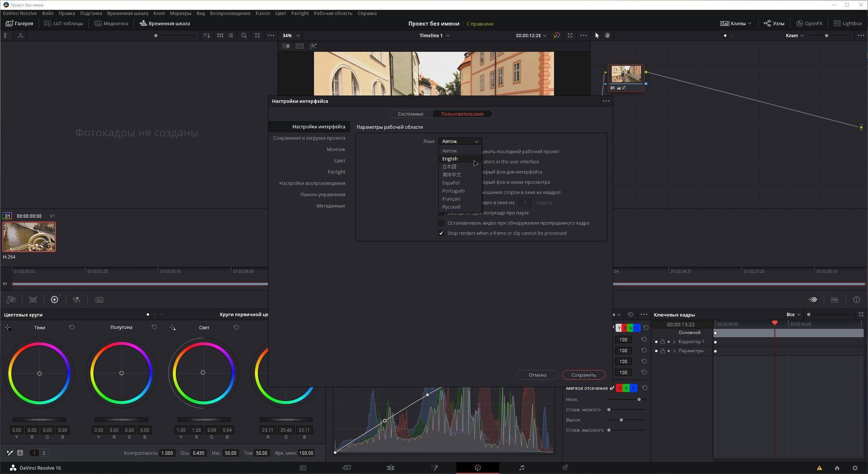Toggle Корректор 1 keyframe enable dot
Screen dimensions: 868x474
click(656, 342)
